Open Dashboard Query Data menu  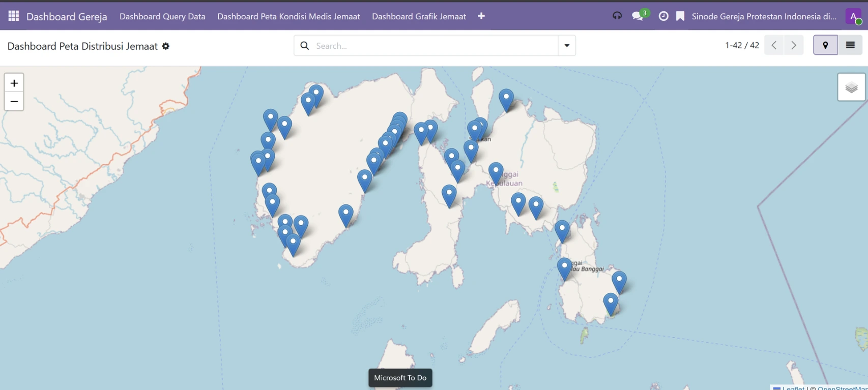click(162, 16)
